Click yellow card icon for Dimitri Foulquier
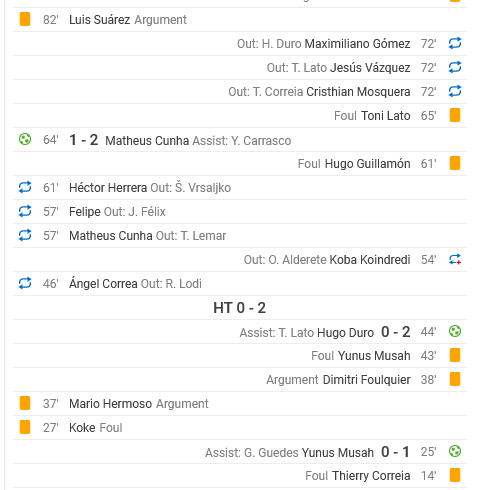 pos(455,379)
